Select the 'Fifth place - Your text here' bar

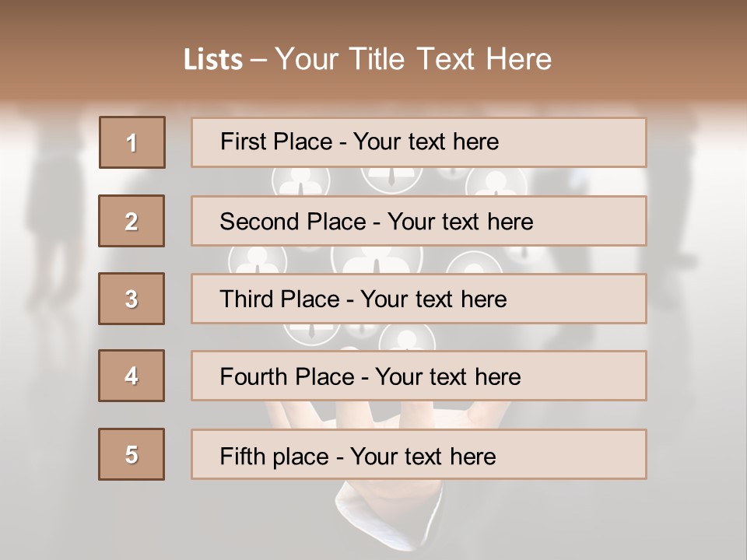pos(419,454)
